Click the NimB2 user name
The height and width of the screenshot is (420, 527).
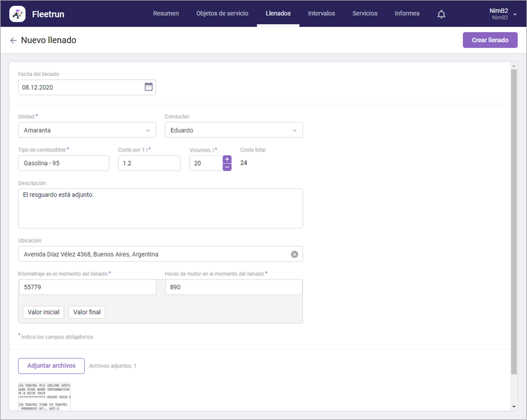coord(498,11)
